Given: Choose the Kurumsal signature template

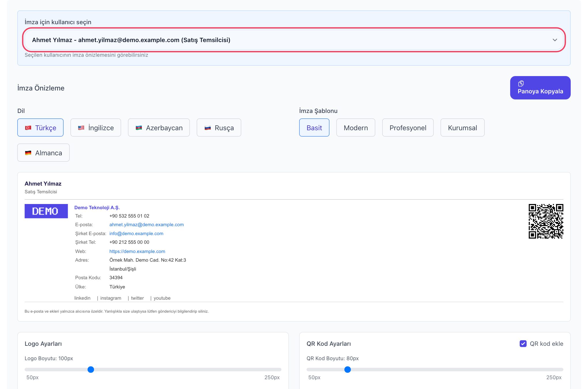Looking at the screenshot, I should [x=462, y=128].
